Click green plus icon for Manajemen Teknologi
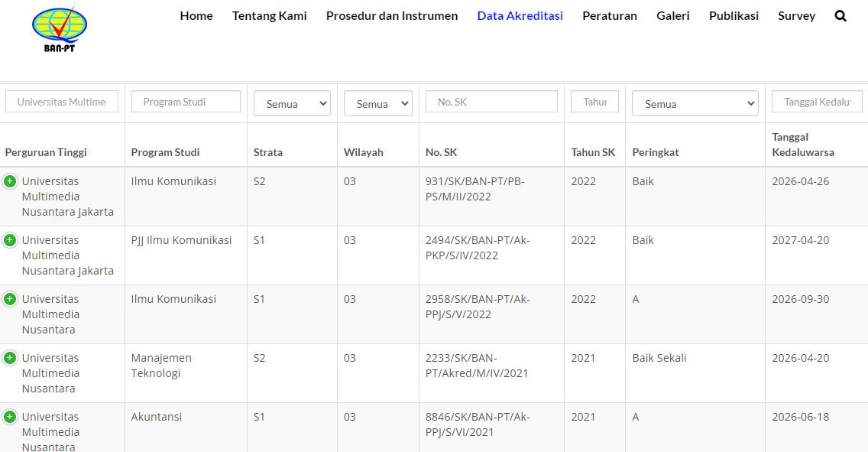The image size is (868, 452). tap(10, 358)
